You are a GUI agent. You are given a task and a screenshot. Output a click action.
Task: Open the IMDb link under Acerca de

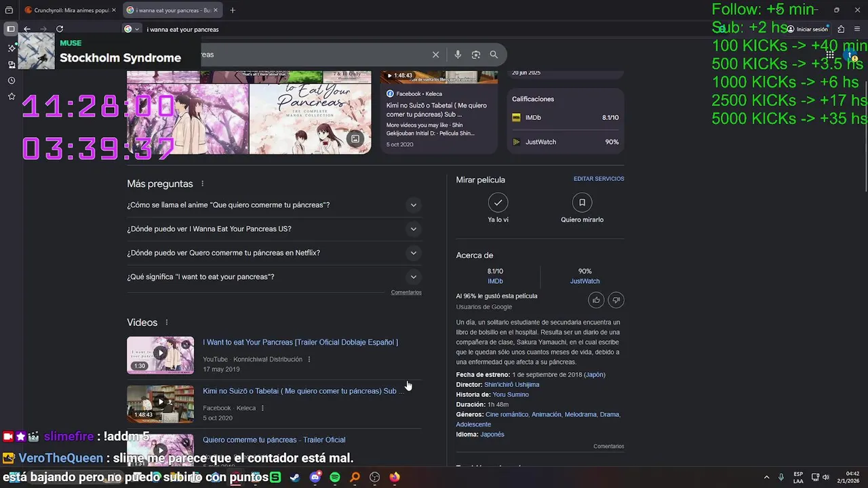point(495,281)
